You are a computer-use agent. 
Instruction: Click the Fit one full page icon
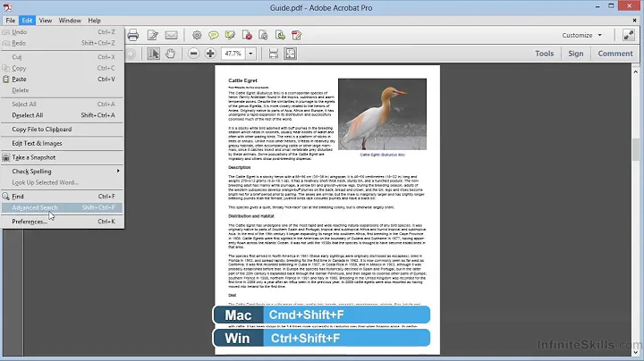coord(291,54)
